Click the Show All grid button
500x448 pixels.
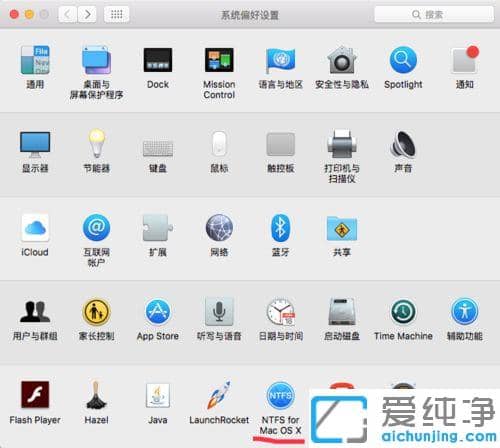116,14
